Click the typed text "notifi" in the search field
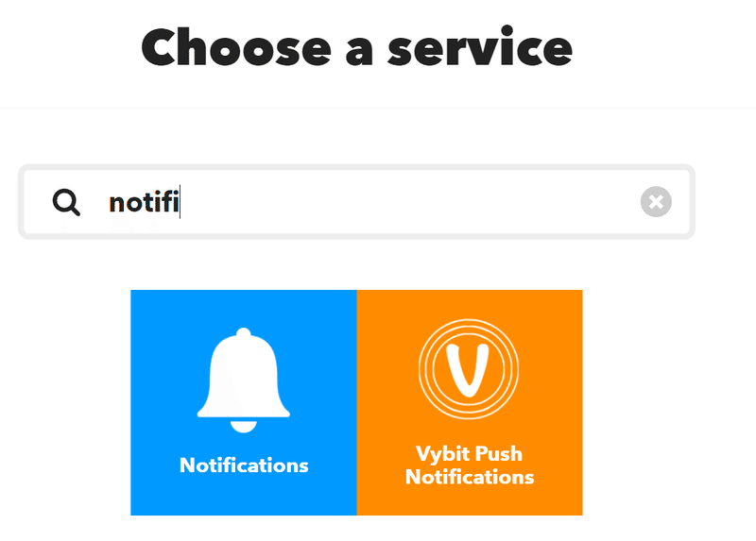 pyautogui.click(x=145, y=202)
